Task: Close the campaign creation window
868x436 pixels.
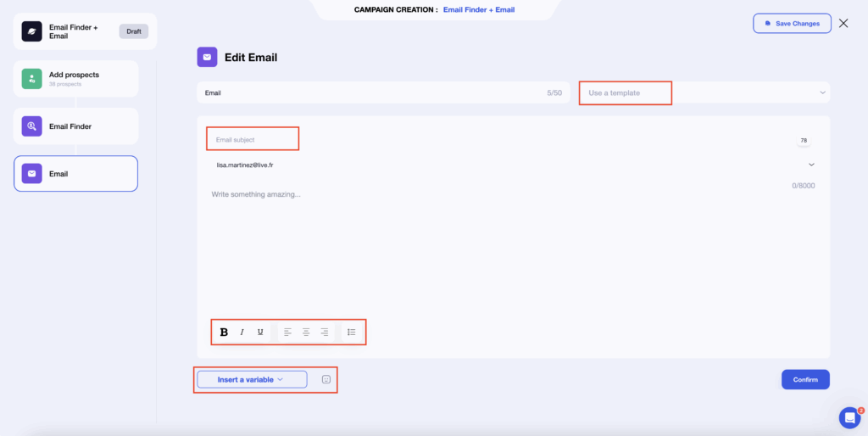Action: click(843, 23)
